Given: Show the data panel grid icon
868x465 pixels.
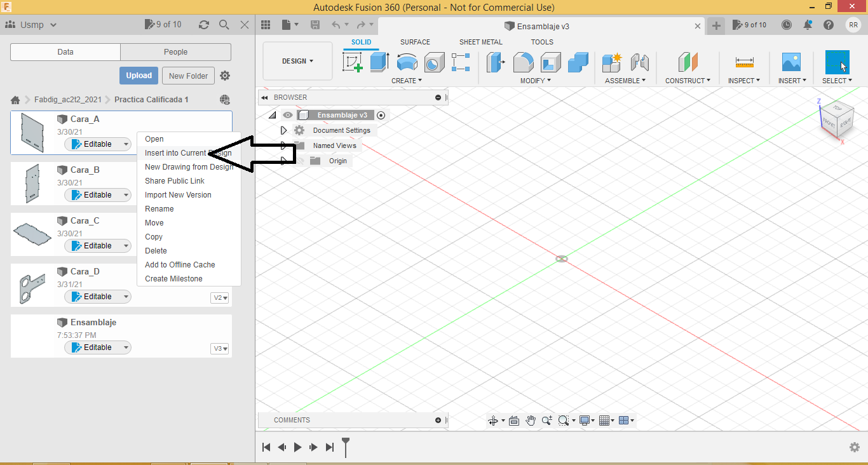Looking at the screenshot, I should [266, 25].
